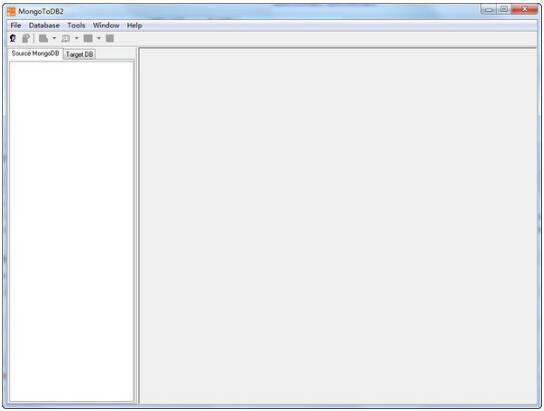The image size is (544, 411).
Task: Click the empty gray workspace area on the right
Action: pos(338,226)
